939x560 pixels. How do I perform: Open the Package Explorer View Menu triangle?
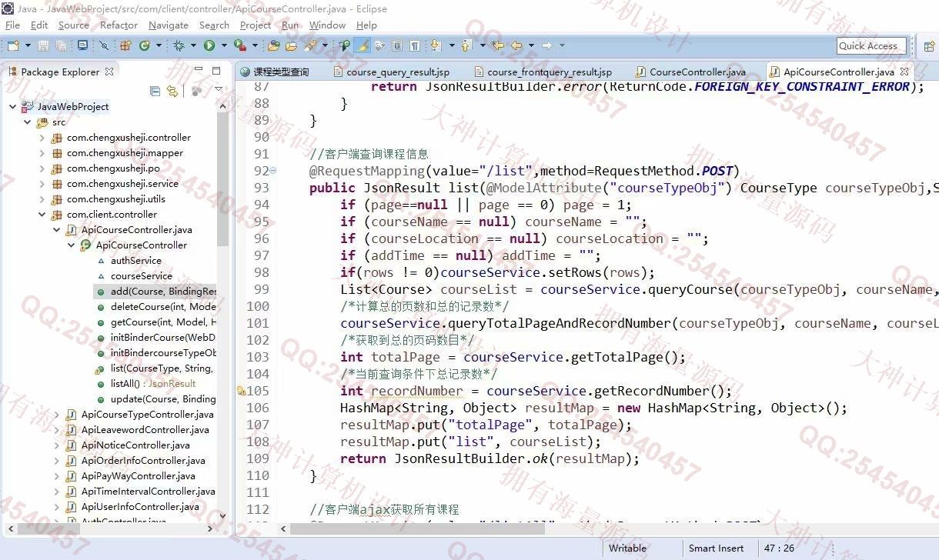tap(218, 91)
